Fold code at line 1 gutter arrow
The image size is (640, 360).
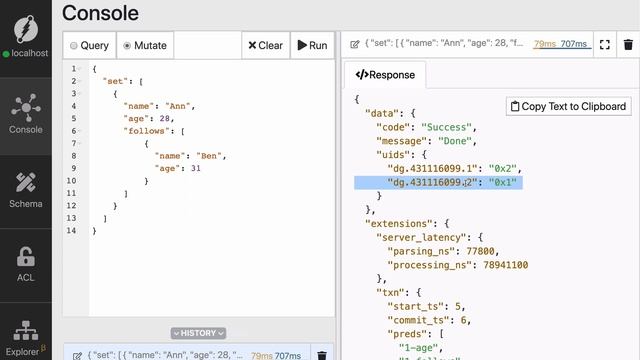pos(80,69)
